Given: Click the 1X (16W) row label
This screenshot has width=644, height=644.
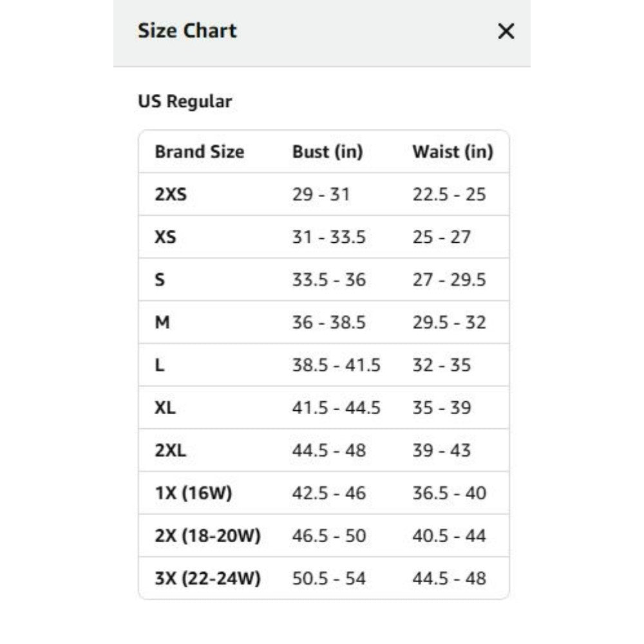Looking at the screenshot, I should 193,493.
